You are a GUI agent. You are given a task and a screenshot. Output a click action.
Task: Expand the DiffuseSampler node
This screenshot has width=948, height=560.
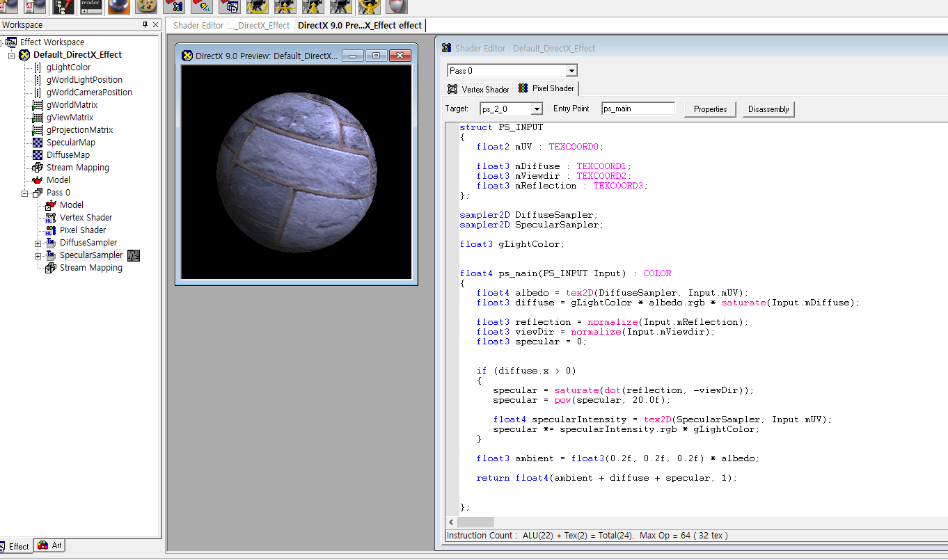pos(38,243)
